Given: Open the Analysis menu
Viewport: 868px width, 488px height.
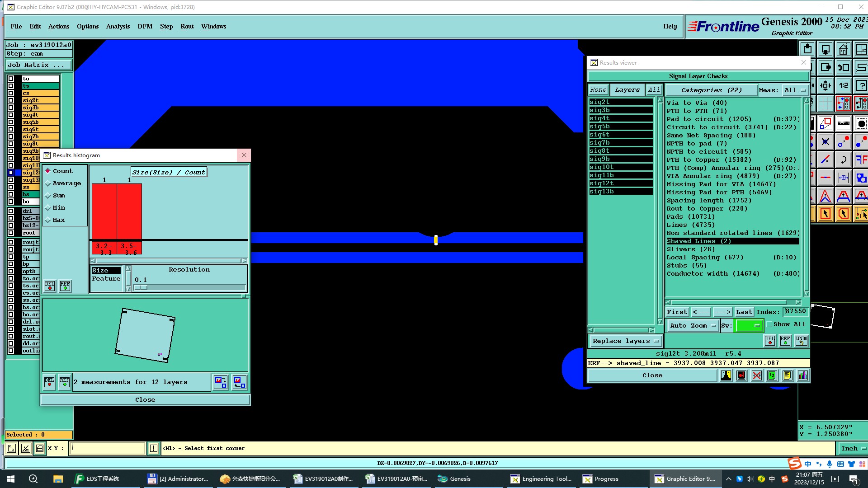Looking at the screenshot, I should pyautogui.click(x=118, y=26).
